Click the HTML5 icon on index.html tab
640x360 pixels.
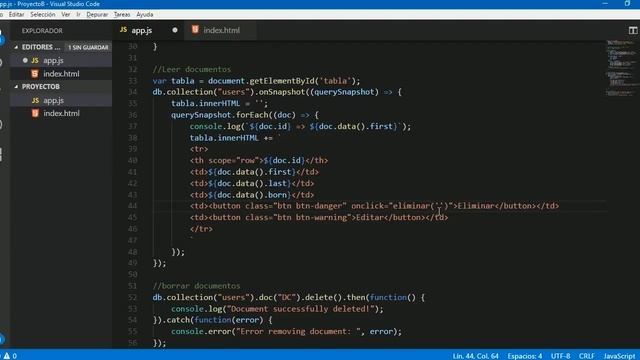point(195,30)
